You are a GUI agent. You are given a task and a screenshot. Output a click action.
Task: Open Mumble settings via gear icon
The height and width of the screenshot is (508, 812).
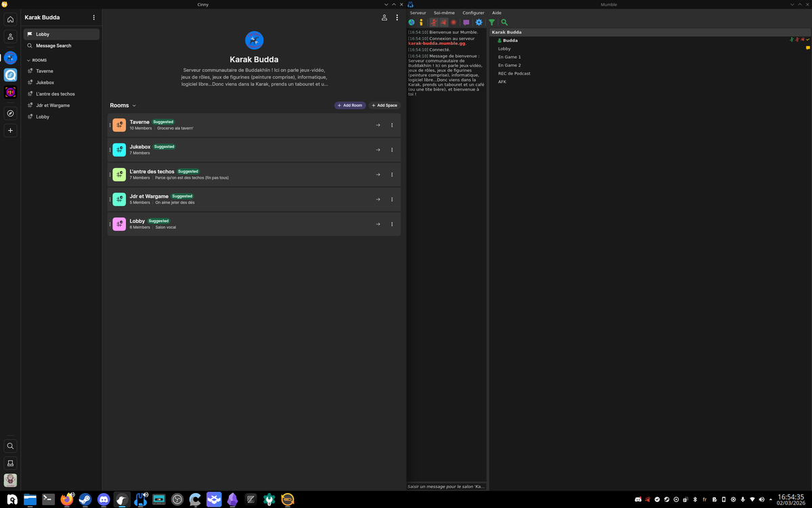[479, 22]
